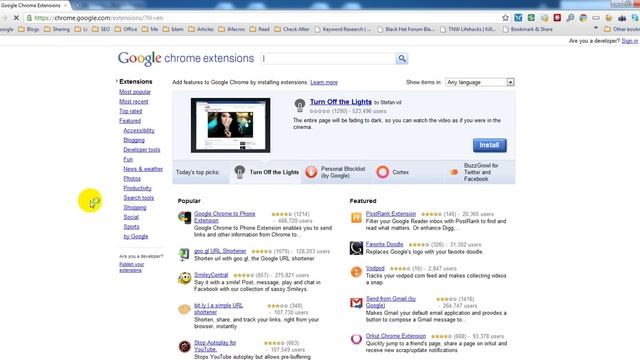Click the blue butterfly extension icon
The height and width of the screenshot is (360, 640).
518,18
